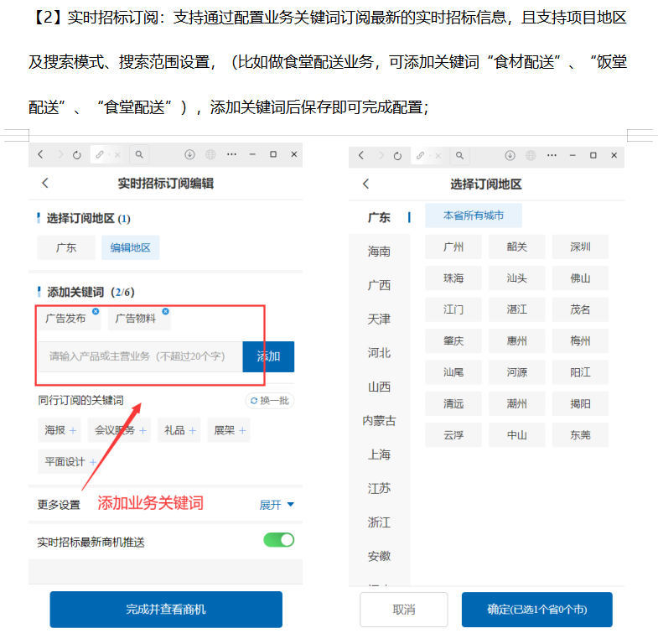Expand 更多设置 with the 展开 arrow

coord(277,505)
